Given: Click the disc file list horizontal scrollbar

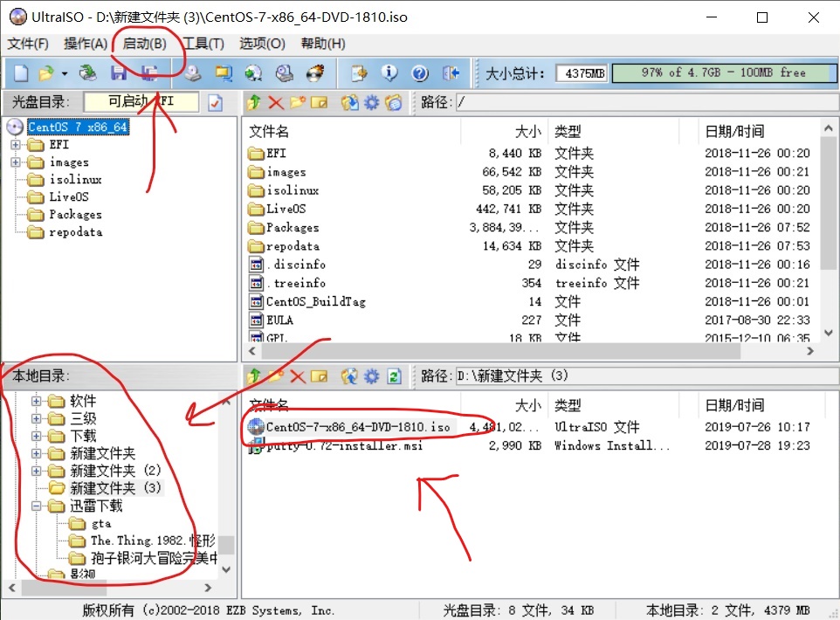Looking at the screenshot, I should pyautogui.click(x=499, y=351).
